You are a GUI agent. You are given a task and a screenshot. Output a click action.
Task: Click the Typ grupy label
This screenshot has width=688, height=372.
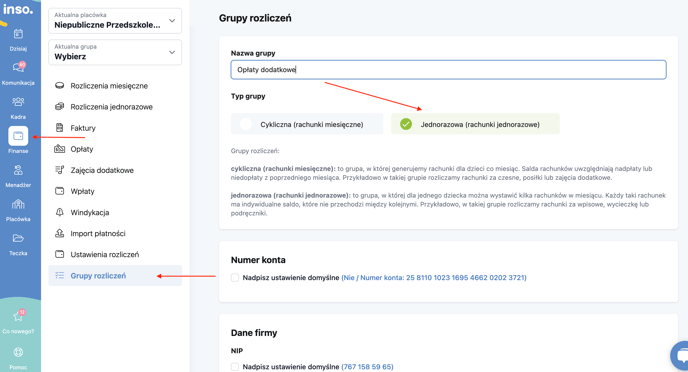248,96
